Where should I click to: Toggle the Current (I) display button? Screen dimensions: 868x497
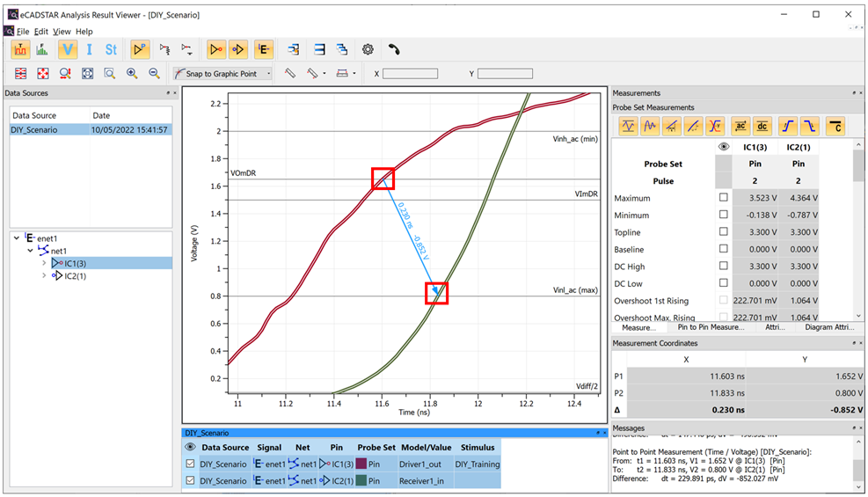coord(89,50)
